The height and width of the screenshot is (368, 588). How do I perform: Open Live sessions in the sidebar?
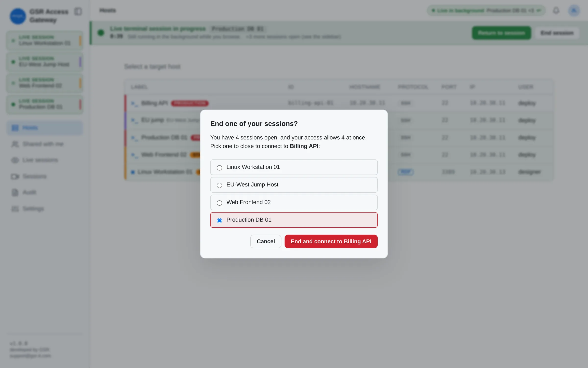pos(45,160)
